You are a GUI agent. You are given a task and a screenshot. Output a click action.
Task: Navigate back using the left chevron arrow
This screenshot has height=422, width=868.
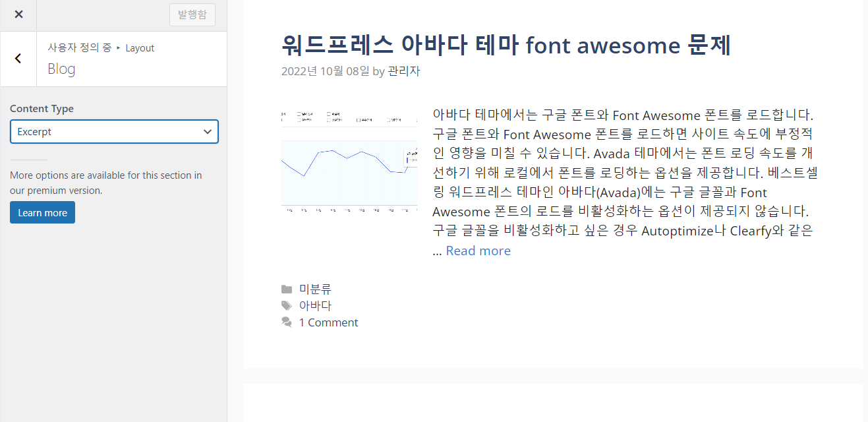click(x=18, y=58)
